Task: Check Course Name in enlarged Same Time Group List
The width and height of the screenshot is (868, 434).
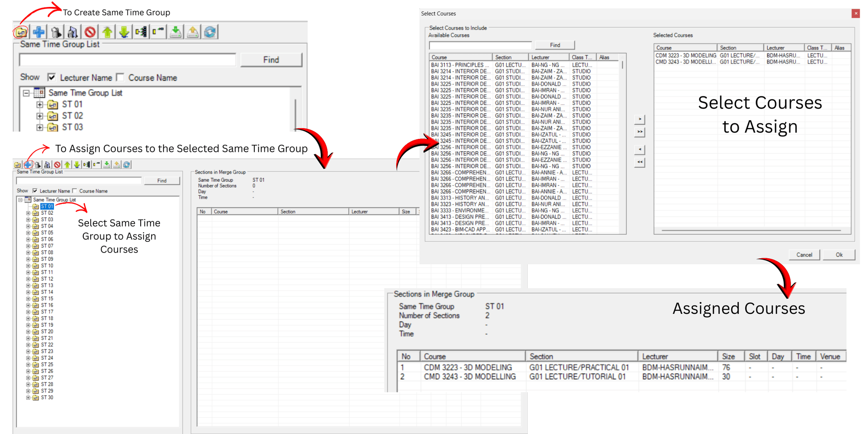Action: coord(120,77)
